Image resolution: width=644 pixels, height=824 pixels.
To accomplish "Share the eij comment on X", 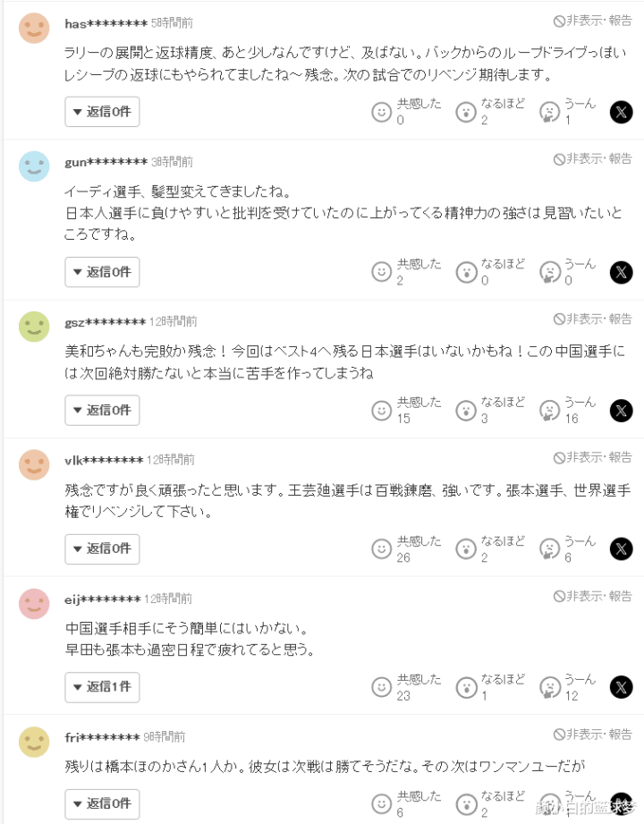I will [x=621, y=687].
